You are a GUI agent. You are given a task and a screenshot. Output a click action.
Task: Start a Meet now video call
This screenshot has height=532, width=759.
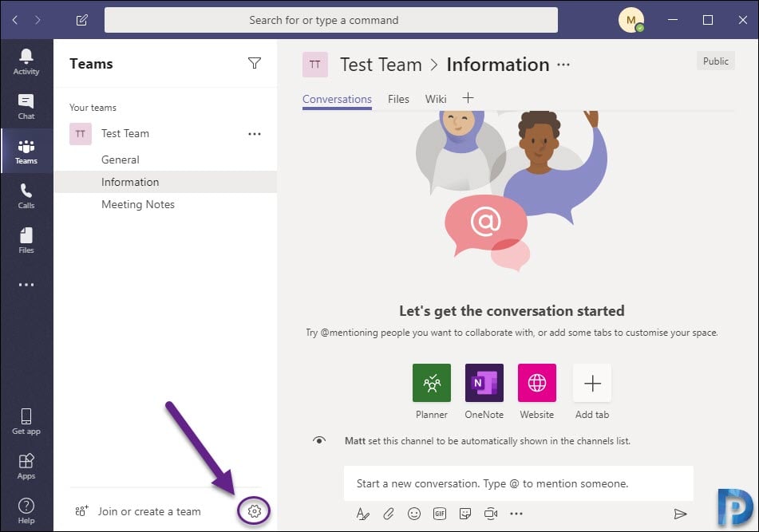[x=491, y=514]
